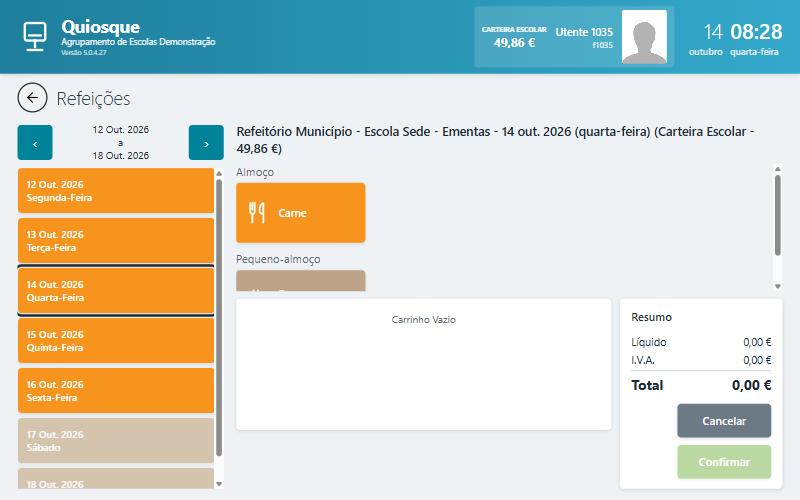Select 14 Out. 2026 Quarta-Feira
This screenshot has height=500, width=800.
pyautogui.click(x=116, y=290)
